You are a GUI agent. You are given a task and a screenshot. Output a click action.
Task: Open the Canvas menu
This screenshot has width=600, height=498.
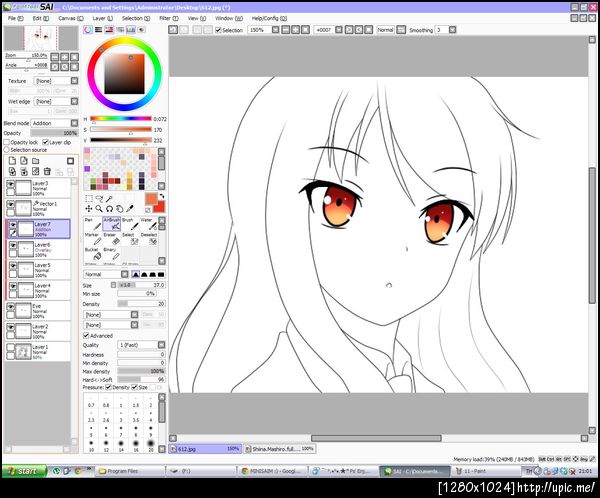(70, 18)
